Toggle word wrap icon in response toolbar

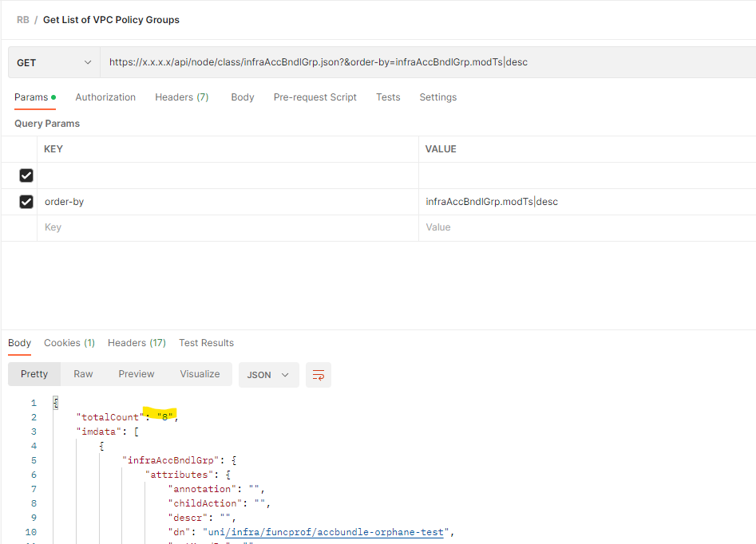pyautogui.click(x=319, y=375)
